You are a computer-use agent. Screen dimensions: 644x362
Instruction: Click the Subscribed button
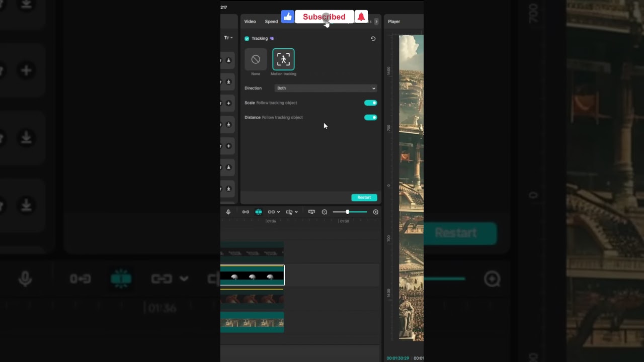[x=325, y=17]
